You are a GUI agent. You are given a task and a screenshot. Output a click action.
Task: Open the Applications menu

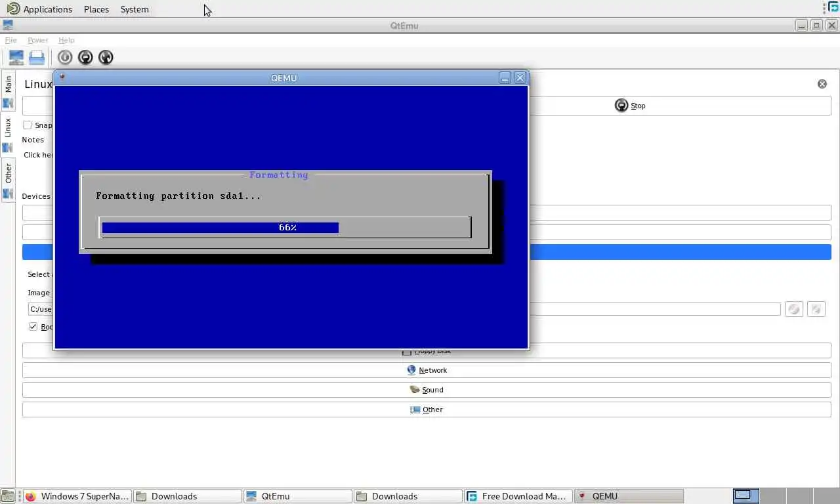point(39,9)
